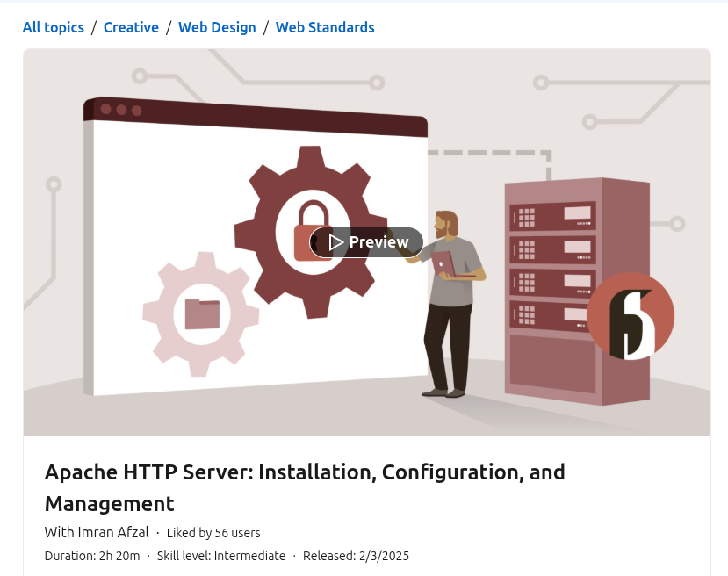Click the play triangle icon in Preview
The width and height of the screenshot is (728, 576).
coord(335,242)
